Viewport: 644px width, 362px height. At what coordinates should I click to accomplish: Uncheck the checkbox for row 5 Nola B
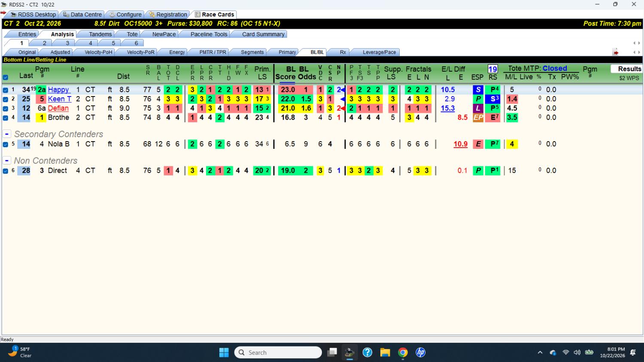point(5,145)
